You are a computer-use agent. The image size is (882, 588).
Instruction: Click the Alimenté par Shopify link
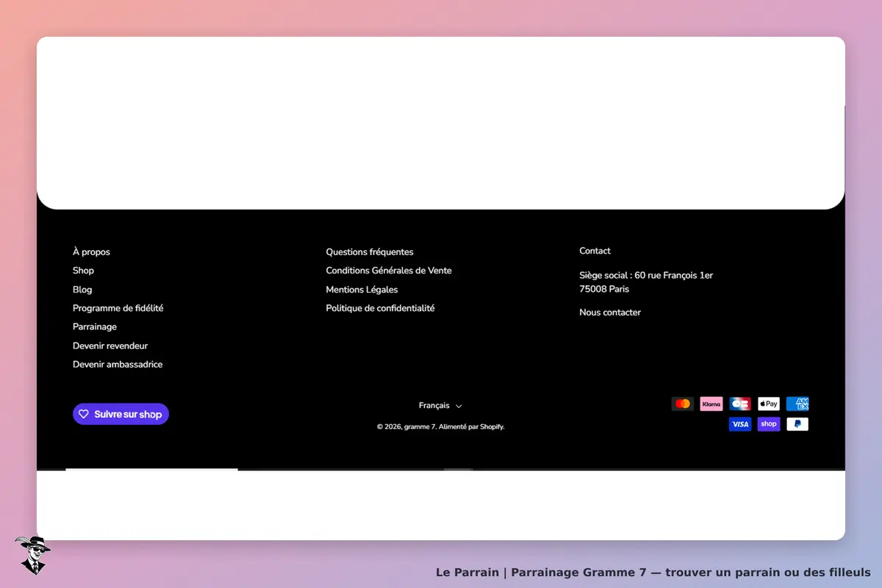(471, 426)
